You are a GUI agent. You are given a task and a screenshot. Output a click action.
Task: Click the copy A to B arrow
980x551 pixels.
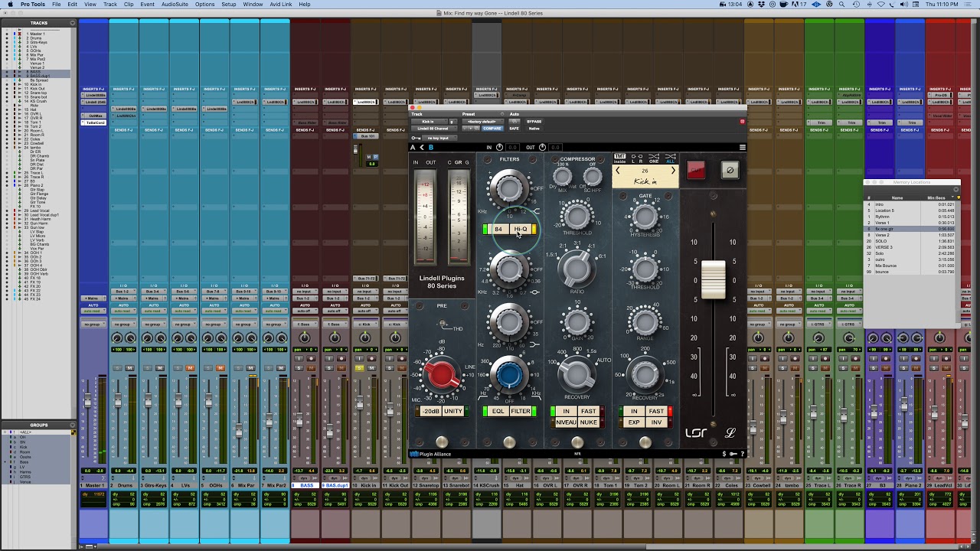point(422,148)
